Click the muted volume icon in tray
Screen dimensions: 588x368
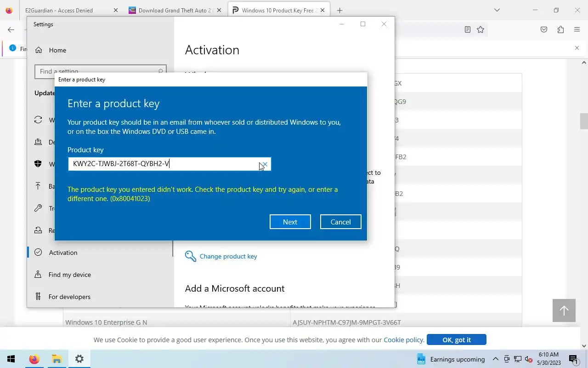528,359
